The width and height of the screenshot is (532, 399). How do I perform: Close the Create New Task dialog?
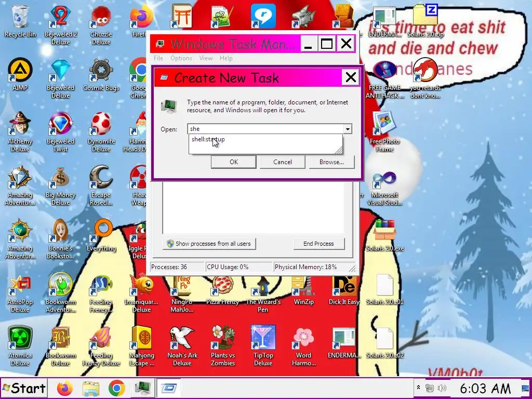coord(351,77)
